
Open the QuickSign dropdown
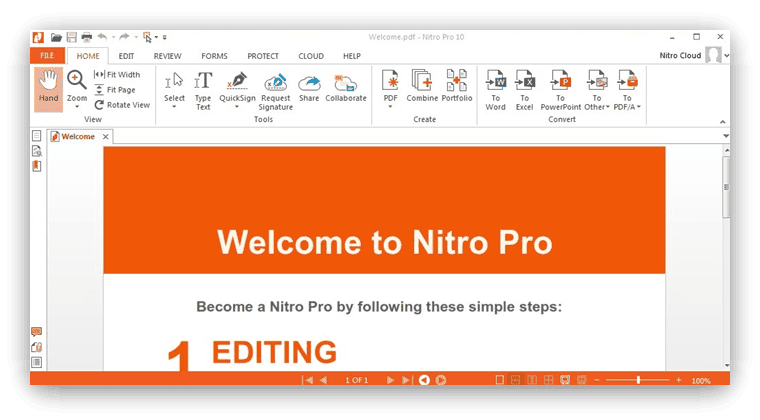click(x=237, y=107)
